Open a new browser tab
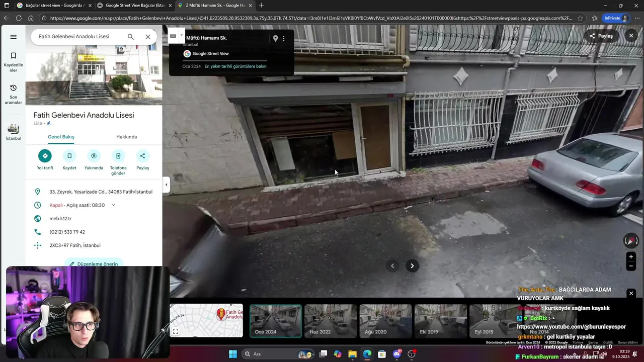 point(261,6)
